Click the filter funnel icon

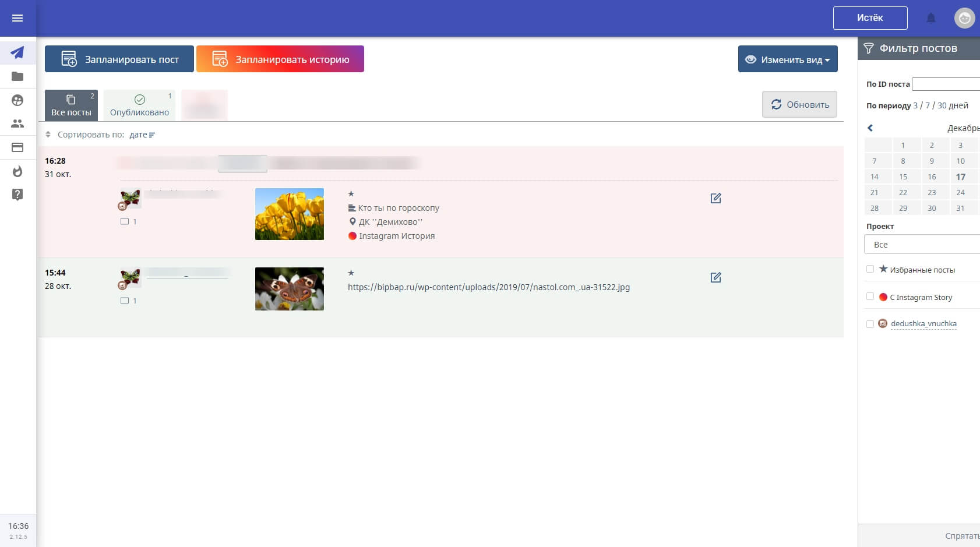pyautogui.click(x=869, y=48)
